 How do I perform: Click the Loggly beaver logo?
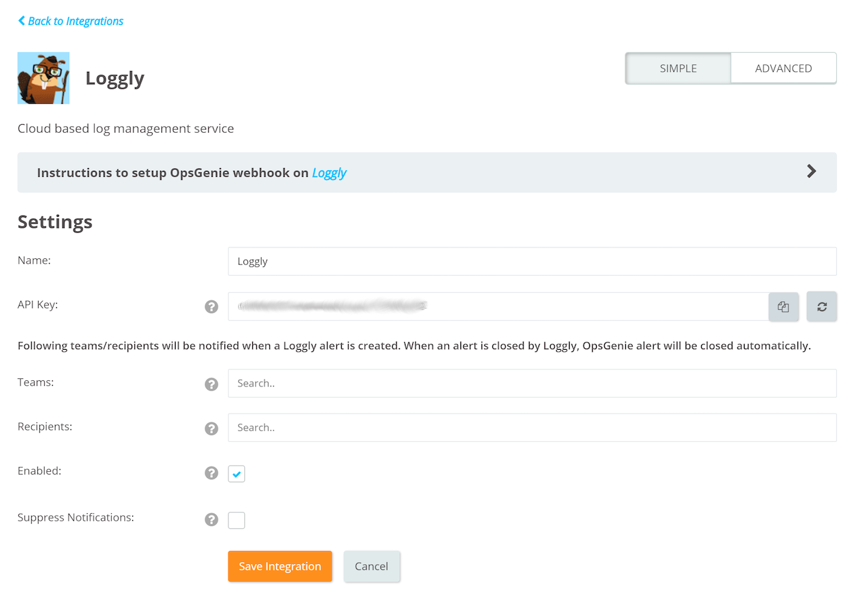point(43,78)
